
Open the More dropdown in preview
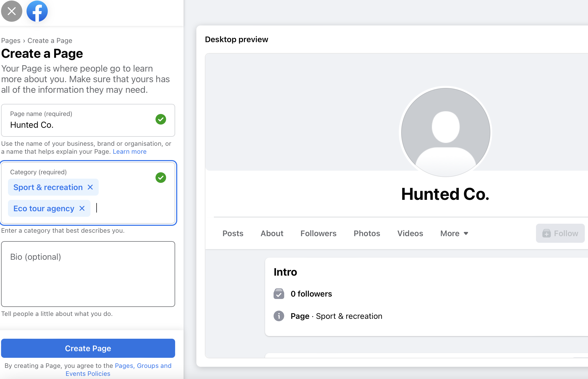[454, 233]
